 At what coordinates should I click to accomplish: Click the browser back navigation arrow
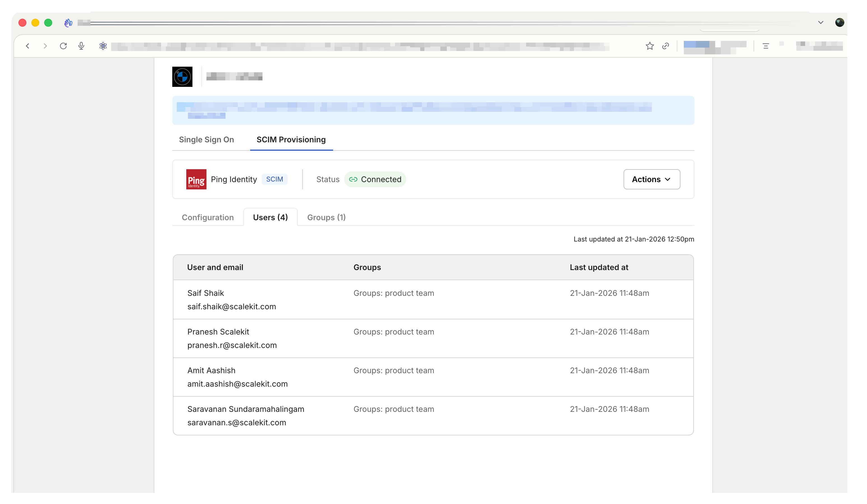pos(28,46)
